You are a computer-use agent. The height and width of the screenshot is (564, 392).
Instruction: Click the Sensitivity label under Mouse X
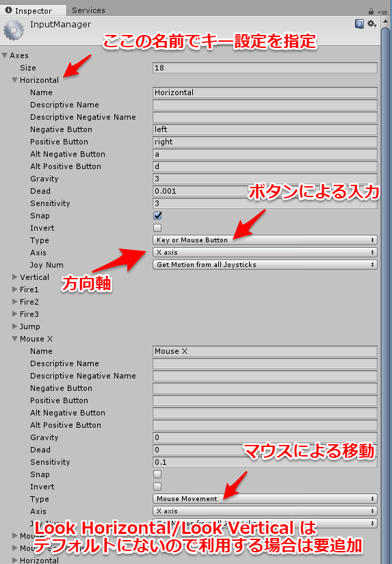50,462
